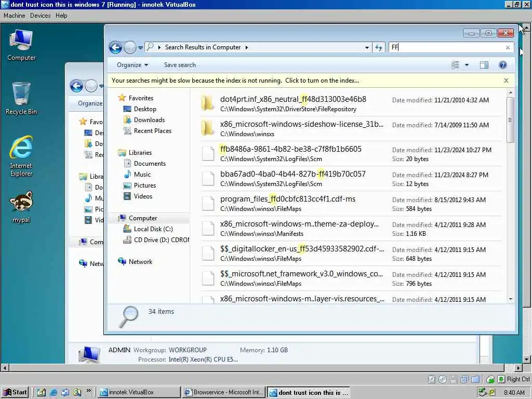Click Back arrow in the background window
Image resolution: width=532 pixels, height=399 pixels.
click(77, 86)
